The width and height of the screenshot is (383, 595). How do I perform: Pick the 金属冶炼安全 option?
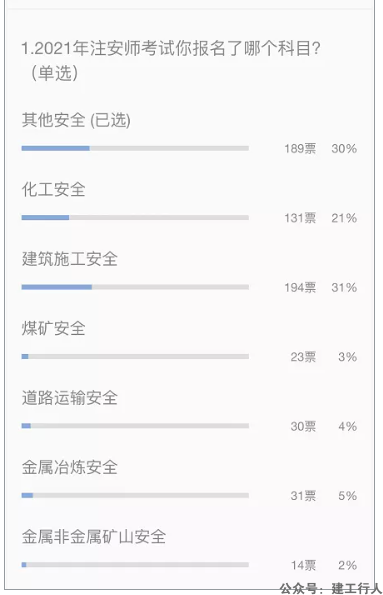(69, 467)
